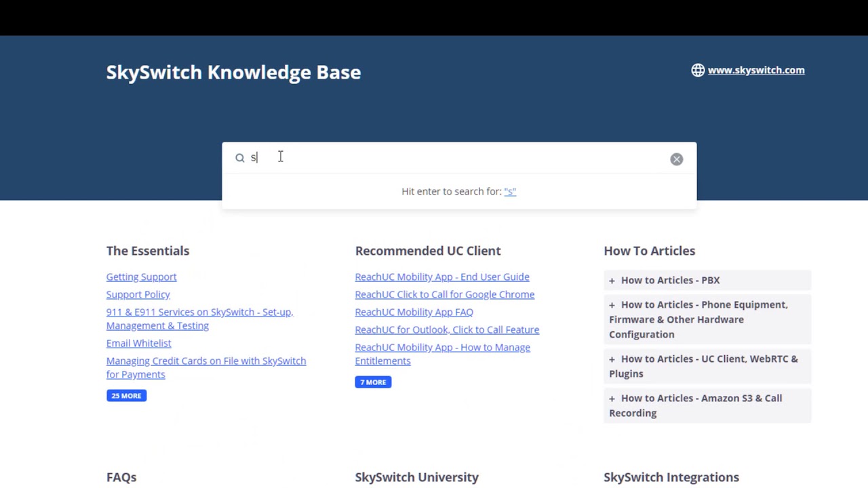Show 7 MORE UC Client articles
This screenshot has height=488, width=868.
[373, 382]
